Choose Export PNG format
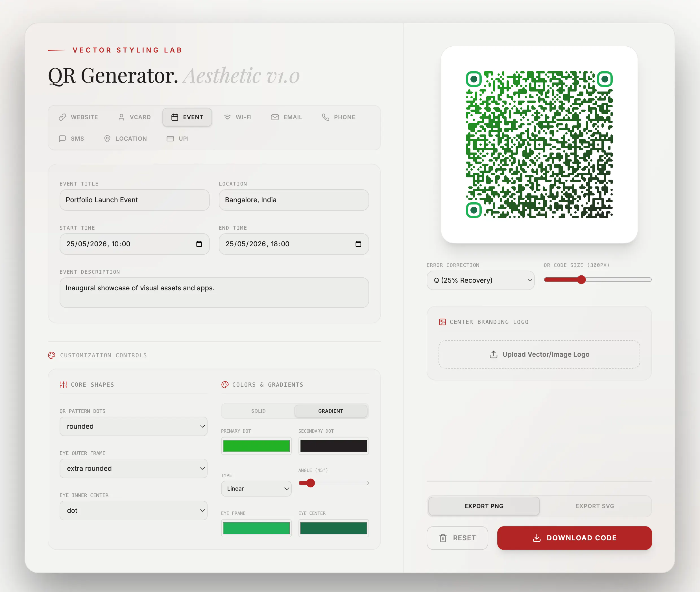700x592 pixels. (x=483, y=506)
